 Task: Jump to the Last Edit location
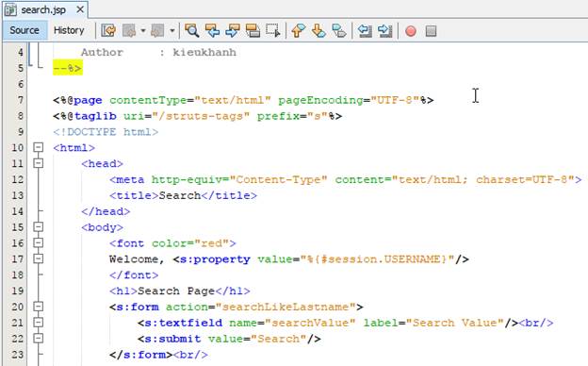(108, 30)
